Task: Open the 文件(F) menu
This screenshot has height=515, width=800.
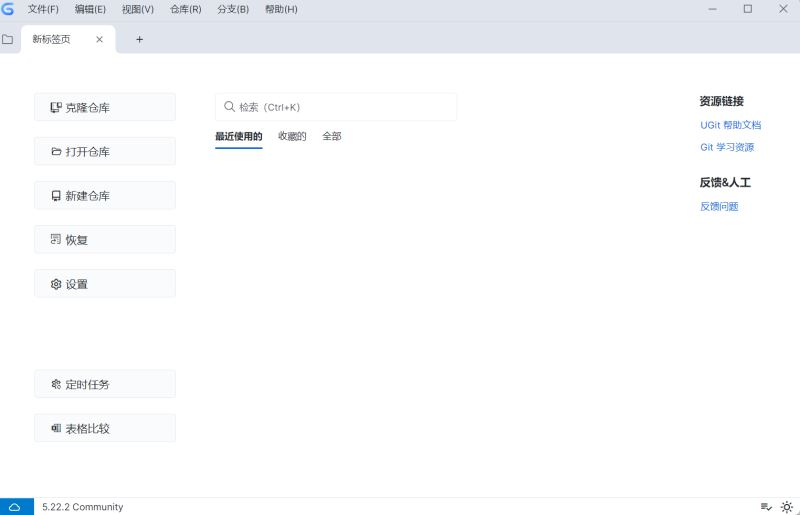Action: [x=43, y=9]
